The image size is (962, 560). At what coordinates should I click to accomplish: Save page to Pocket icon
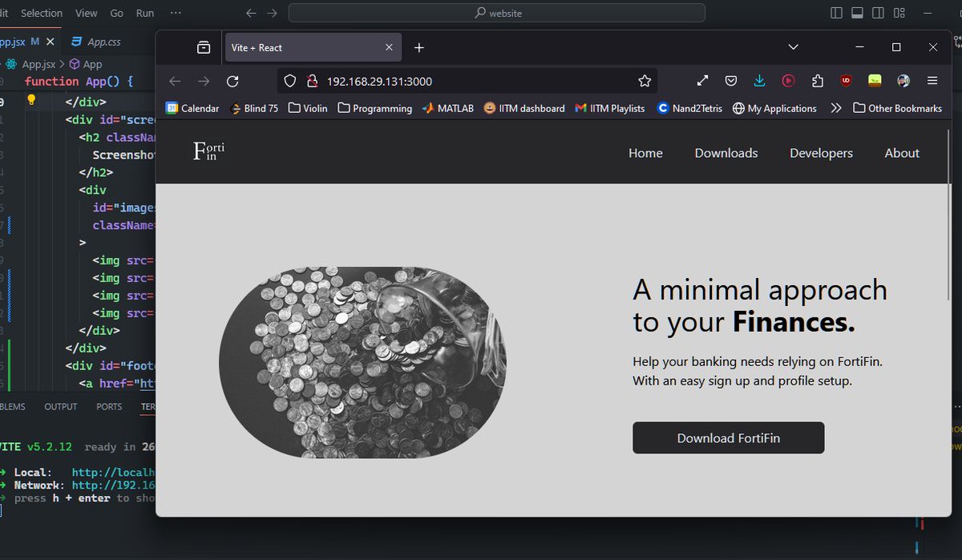tap(731, 81)
